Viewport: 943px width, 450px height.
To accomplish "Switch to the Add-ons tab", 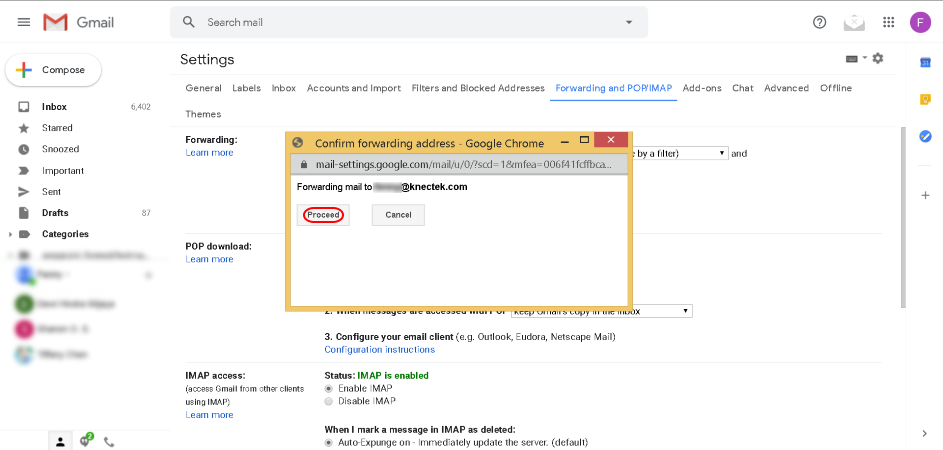I will [x=702, y=88].
